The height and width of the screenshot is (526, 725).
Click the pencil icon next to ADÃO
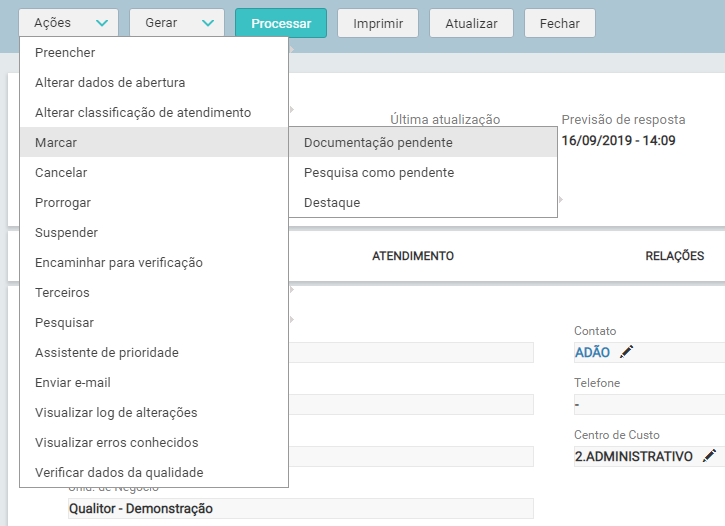(627, 352)
